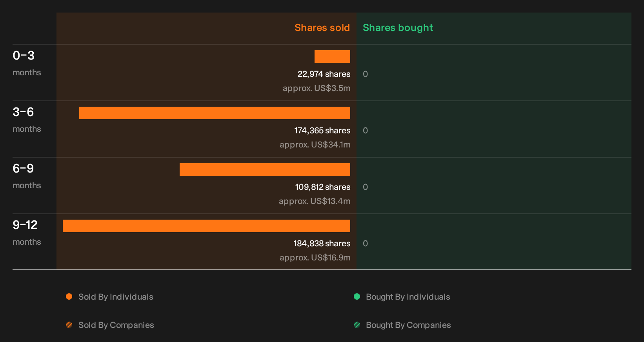Image resolution: width=644 pixels, height=342 pixels.
Task: Select the 6-9 months orange sold bar
Action: (x=265, y=169)
